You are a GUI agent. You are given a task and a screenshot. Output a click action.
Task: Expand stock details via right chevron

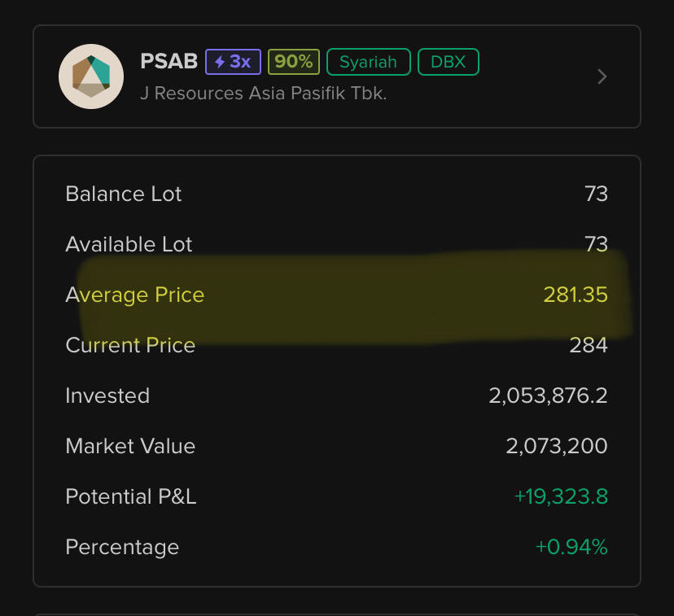point(602,76)
